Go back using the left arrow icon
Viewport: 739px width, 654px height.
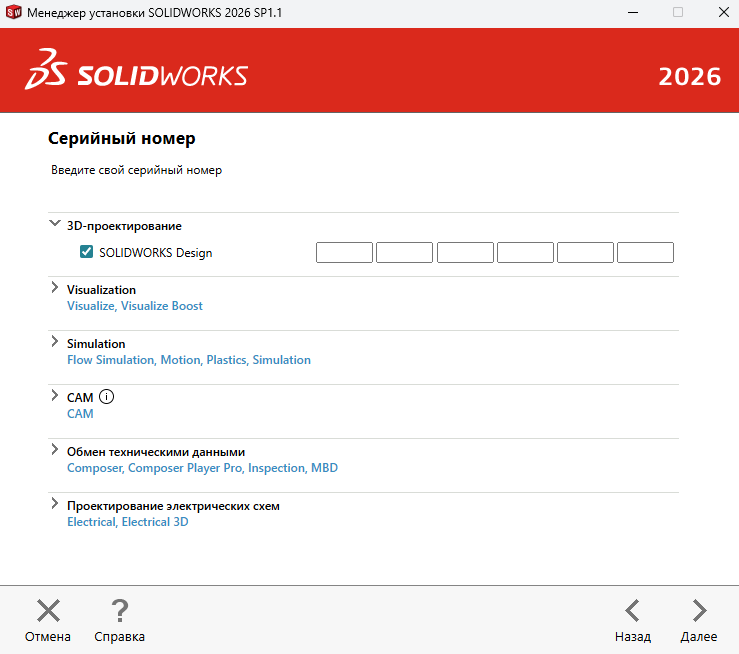(x=632, y=611)
